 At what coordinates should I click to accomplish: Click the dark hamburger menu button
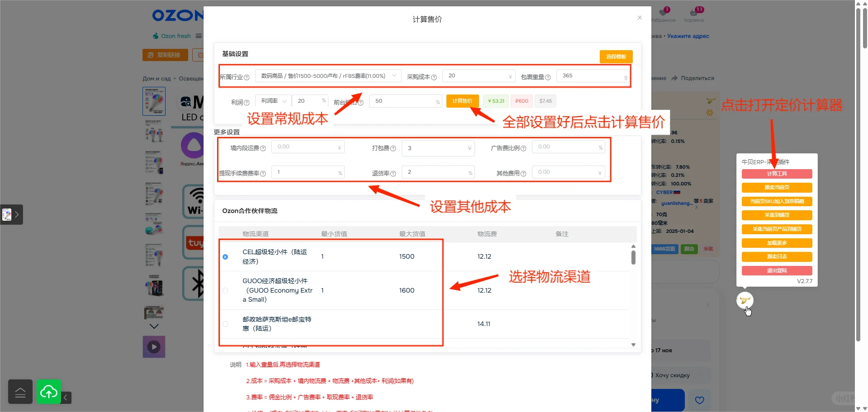pyautogui.click(x=20, y=392)
